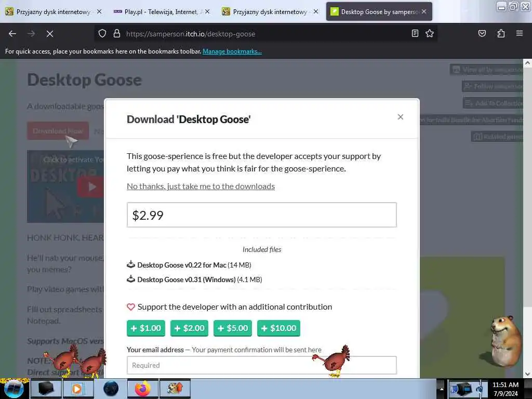Screen dimensions: 532x399
Task: Open the Firefox hamburger menu
Action: pos(519,33)
